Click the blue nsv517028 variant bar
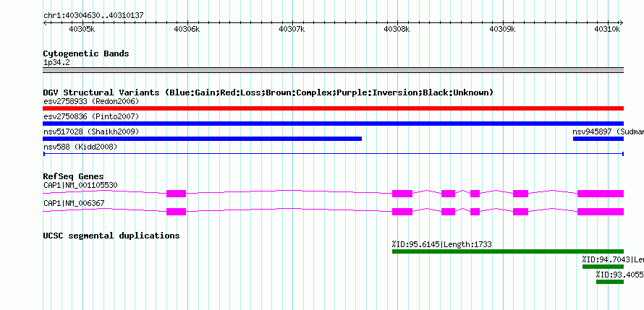Viewport: 644px width, 310px height. 202,139
